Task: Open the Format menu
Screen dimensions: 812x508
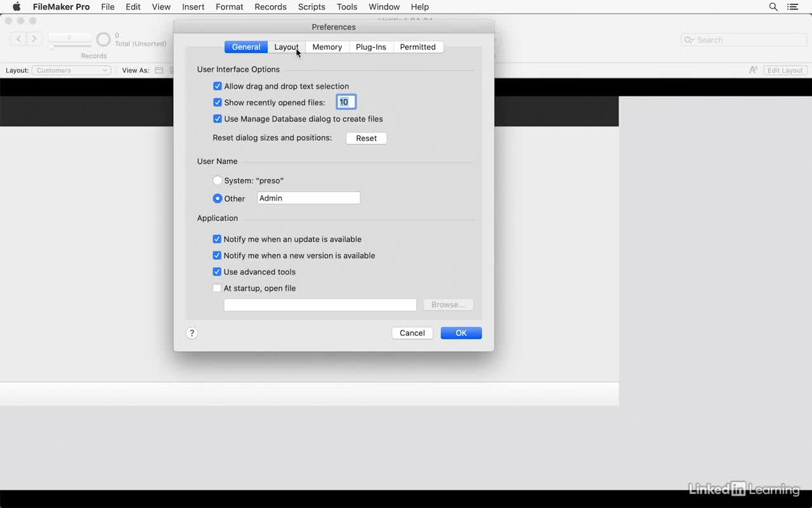Action: click(x=230, y=7)
